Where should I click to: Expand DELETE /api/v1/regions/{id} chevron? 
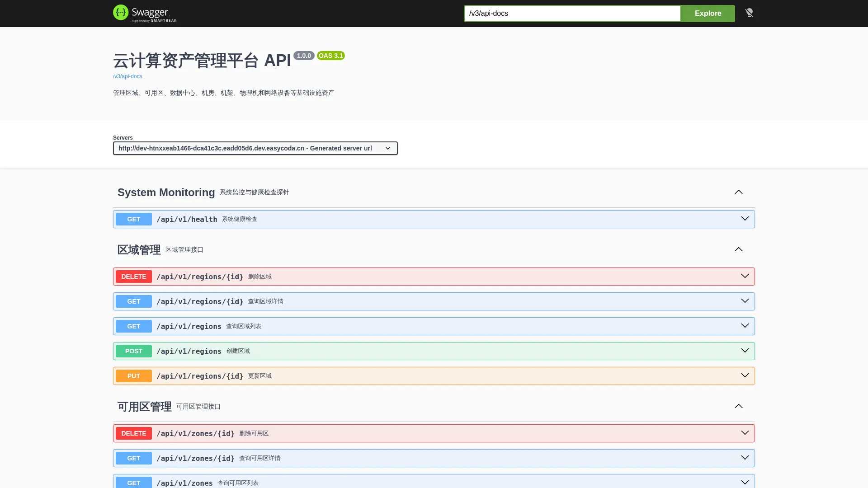click(x=745, y=276)
